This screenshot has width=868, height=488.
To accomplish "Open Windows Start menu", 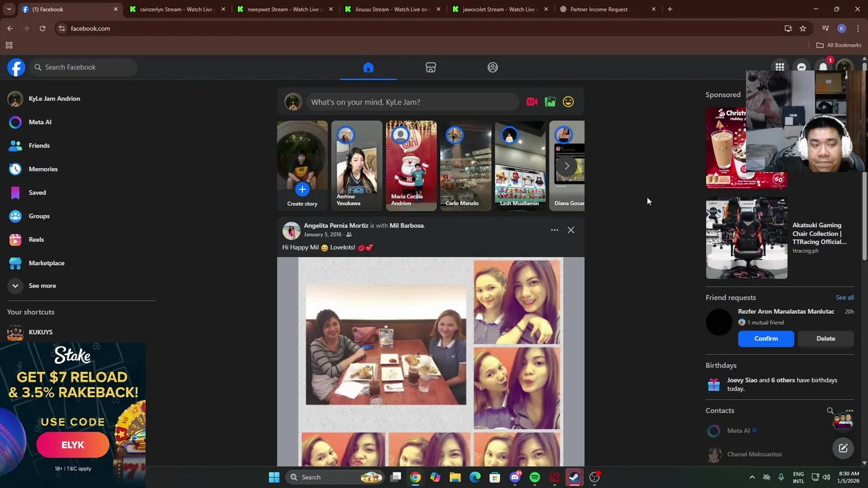I will coord(274,477).
